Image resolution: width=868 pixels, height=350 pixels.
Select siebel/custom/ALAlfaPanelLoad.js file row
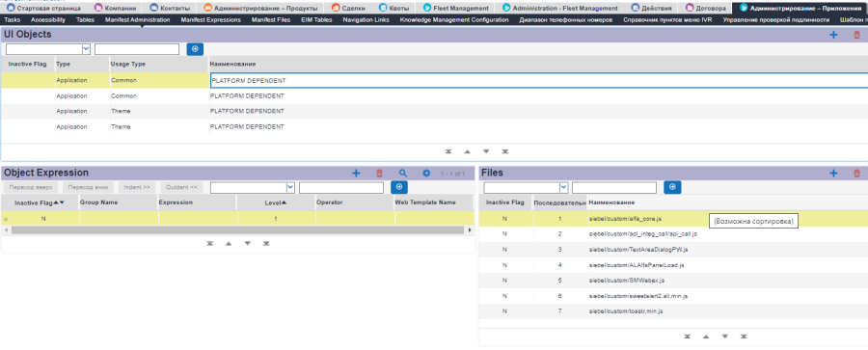click(672, 265)
